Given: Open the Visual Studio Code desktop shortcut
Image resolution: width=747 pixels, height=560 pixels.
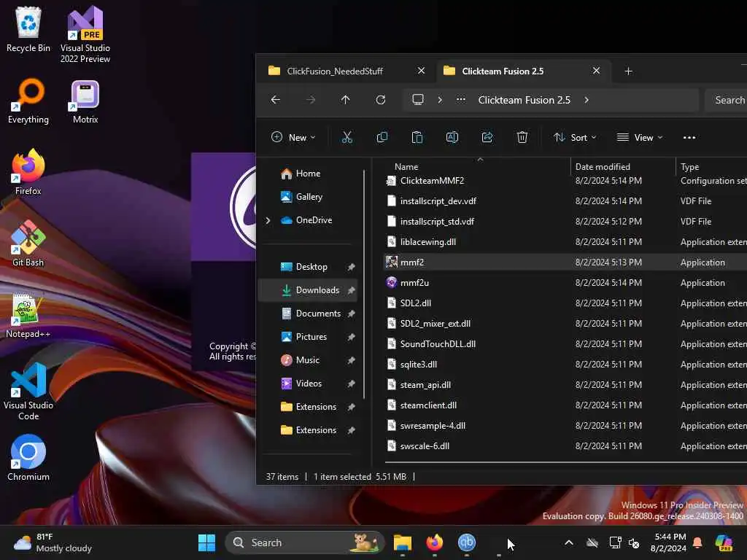Looking at the screenshot, I should click(28, 392).
